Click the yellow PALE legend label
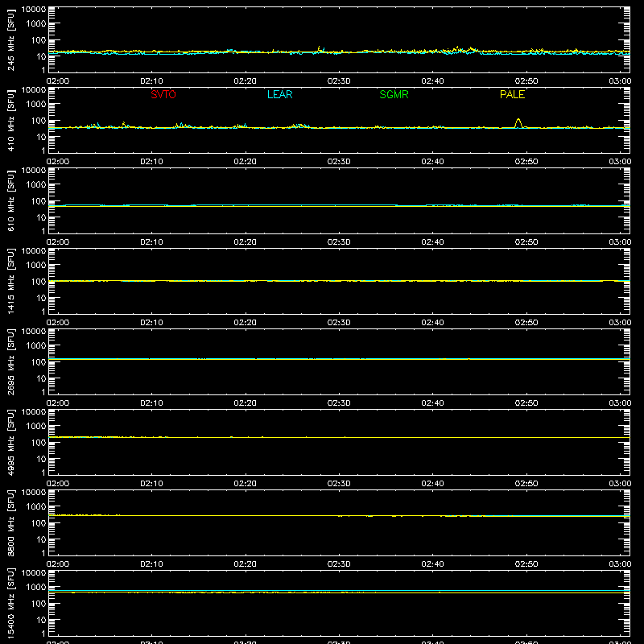The image size is (644, 644). tap(512, 94)
